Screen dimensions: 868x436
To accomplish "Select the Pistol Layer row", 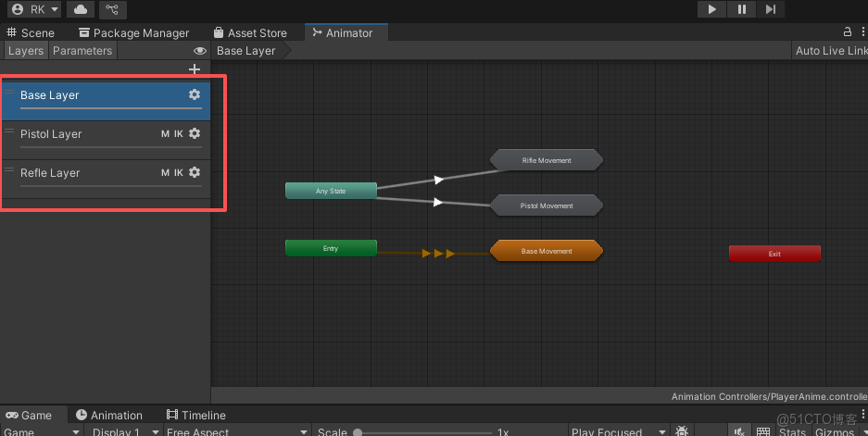I will 106,141.
